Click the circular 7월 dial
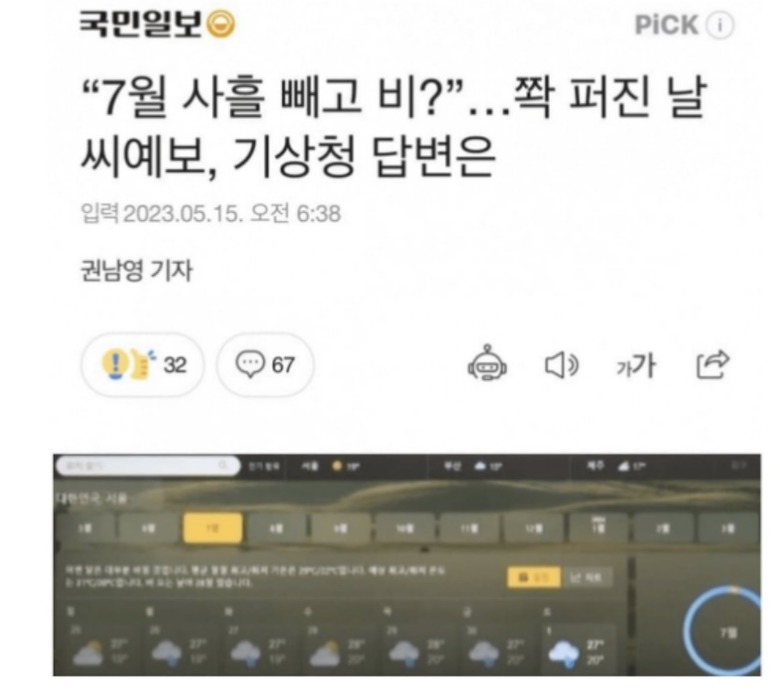 click(724, 631)
